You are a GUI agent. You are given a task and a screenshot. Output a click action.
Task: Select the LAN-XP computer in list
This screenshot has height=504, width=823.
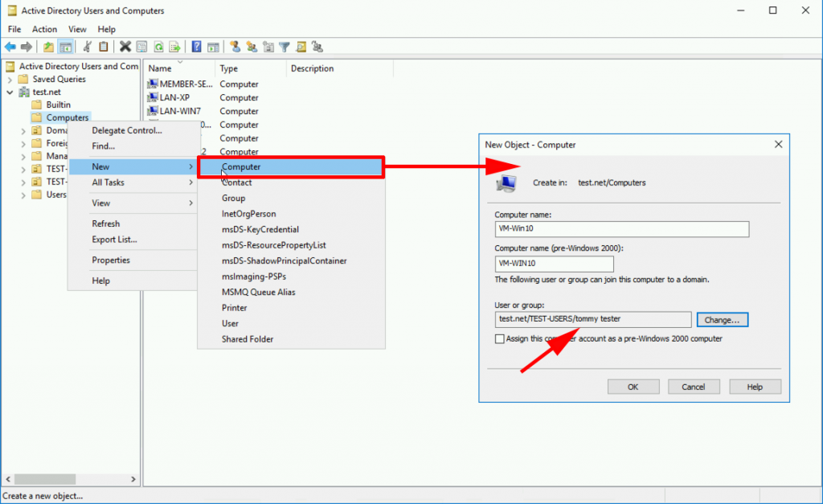point(174,98)
